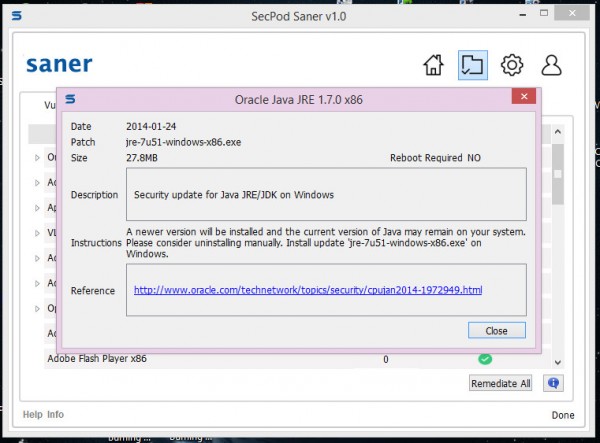Maximize the SecPod Saner window
The image size is (600, 443).
click(544, 13)
